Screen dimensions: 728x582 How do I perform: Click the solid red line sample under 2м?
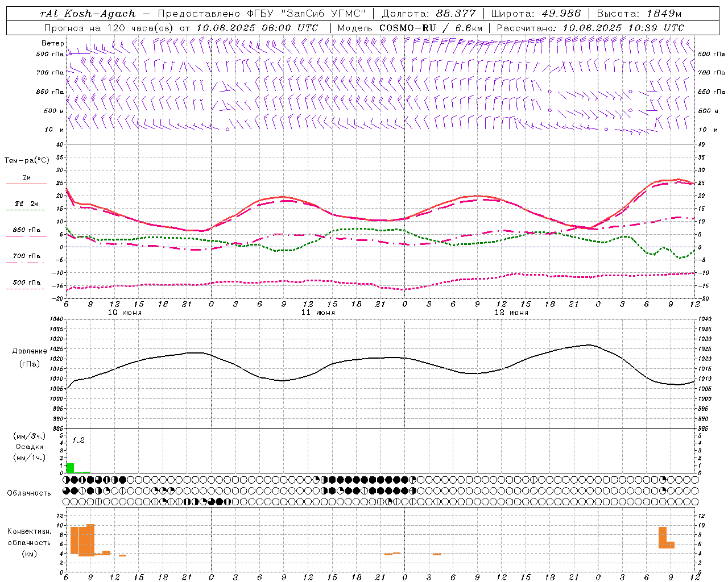pyautogui.click(x=26, y=184)
